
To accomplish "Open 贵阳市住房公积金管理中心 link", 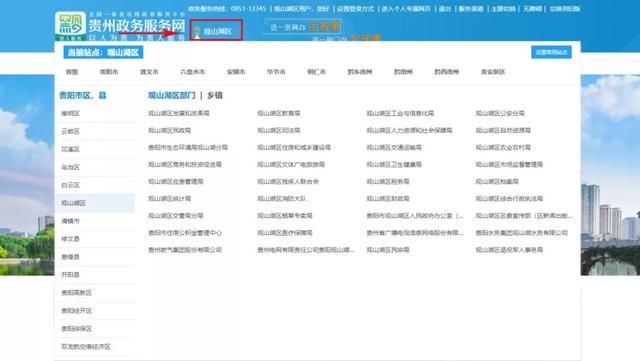I will (185, 233).
